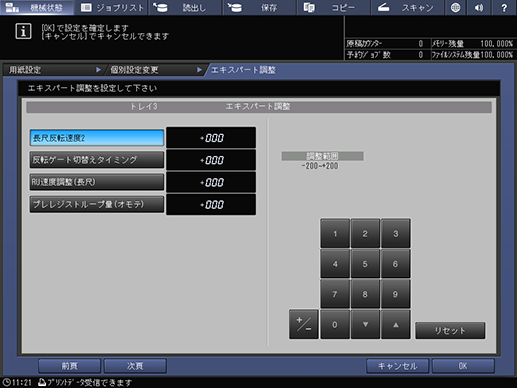Click the トレイ3 header label
This screenshot has height=388, width=517.
[x=143, y=107]
